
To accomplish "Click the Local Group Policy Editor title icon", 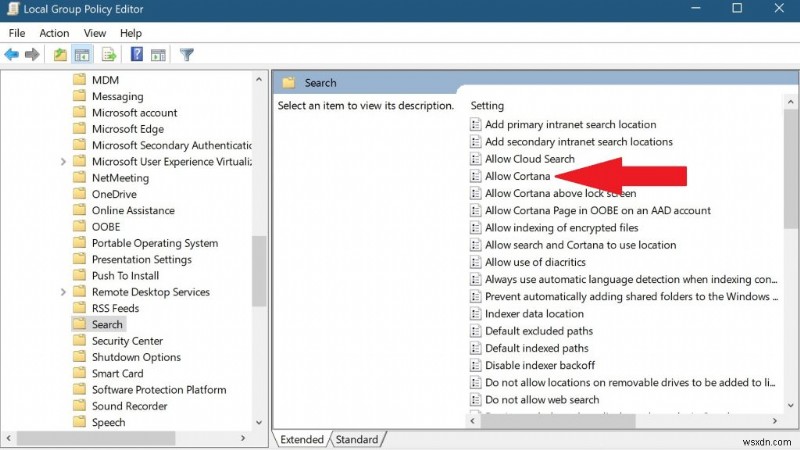I will coord(13,9).
